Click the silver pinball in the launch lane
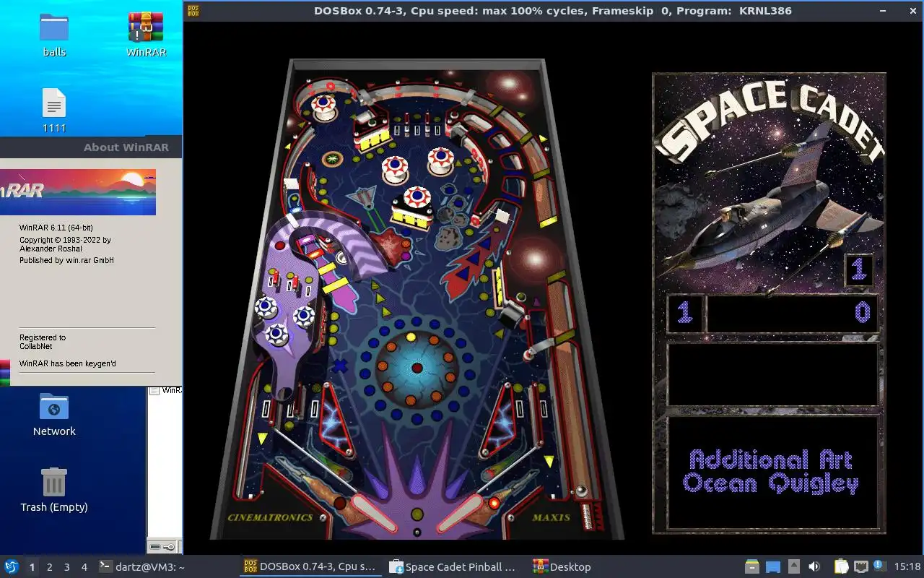Screen dimensions: 924x578 (582, 492)
